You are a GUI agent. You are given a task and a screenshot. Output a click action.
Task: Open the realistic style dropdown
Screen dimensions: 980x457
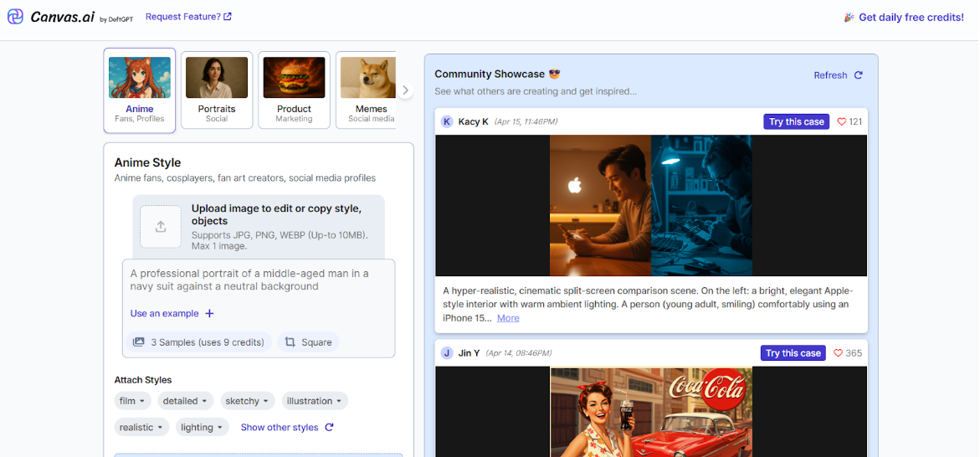141,428
